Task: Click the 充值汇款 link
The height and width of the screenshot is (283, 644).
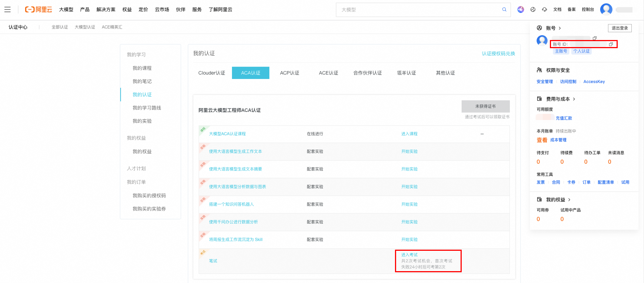Action: (564, 118)
